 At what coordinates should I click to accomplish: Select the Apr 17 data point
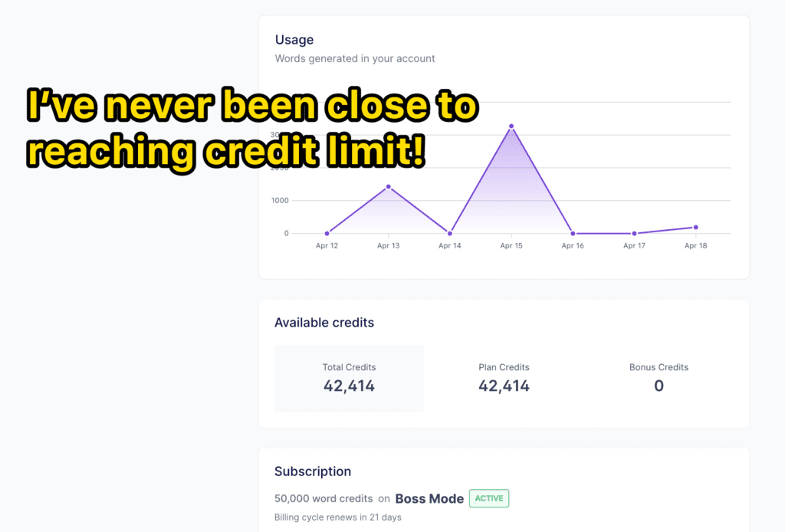(x=634, y=233)
